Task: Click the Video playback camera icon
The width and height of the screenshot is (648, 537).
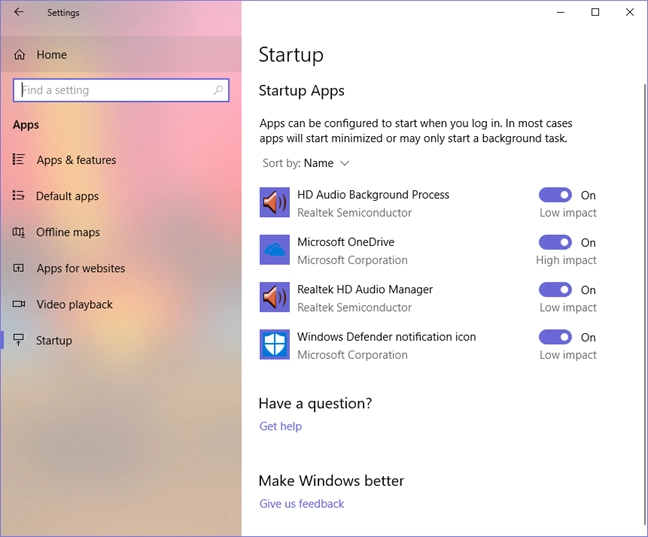Action: [x=19, y=304]
